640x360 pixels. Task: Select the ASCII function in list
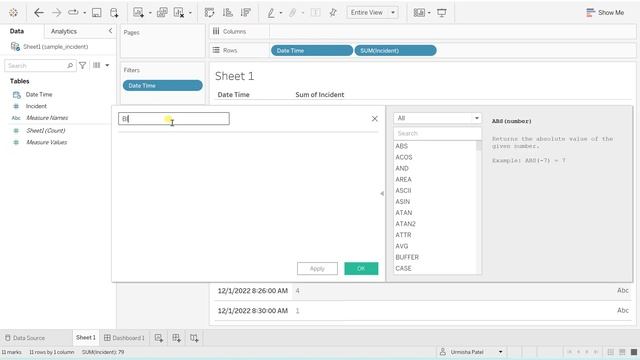403,191
